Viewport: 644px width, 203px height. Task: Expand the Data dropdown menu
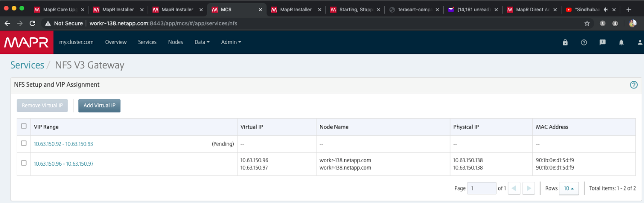202,42
